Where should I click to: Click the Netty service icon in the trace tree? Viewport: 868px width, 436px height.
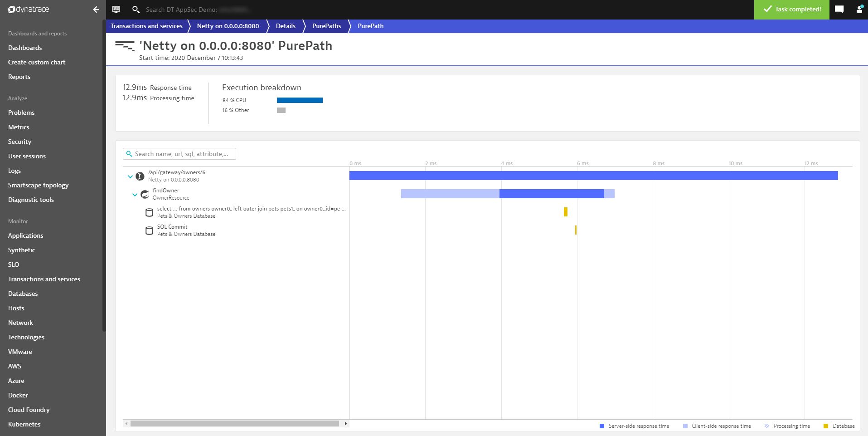tap(140, 176)
